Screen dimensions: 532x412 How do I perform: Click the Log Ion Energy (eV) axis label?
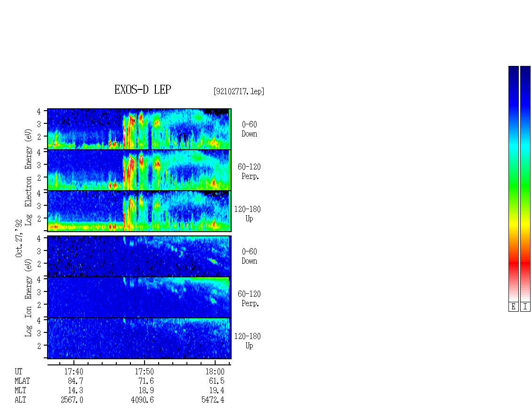tap(29, 298)
